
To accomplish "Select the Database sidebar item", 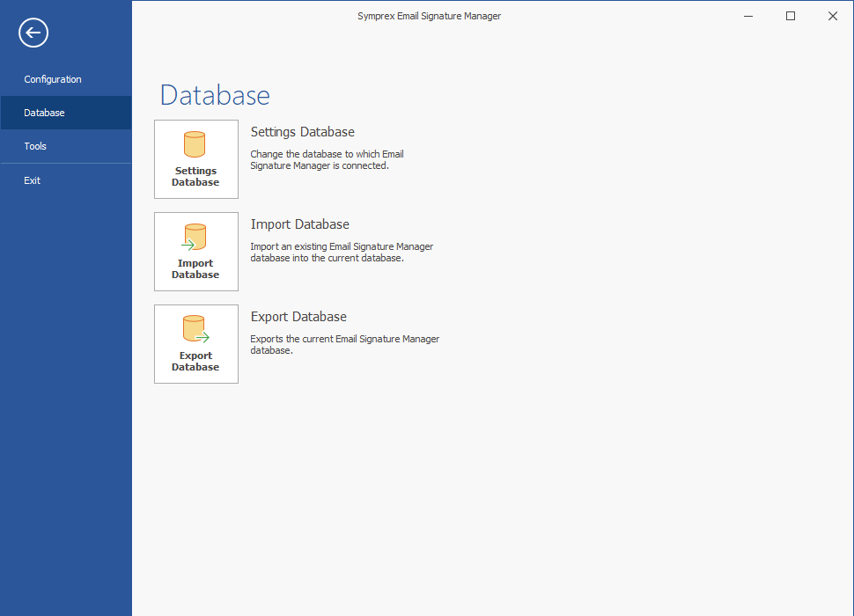I will (x=66, y=113).
